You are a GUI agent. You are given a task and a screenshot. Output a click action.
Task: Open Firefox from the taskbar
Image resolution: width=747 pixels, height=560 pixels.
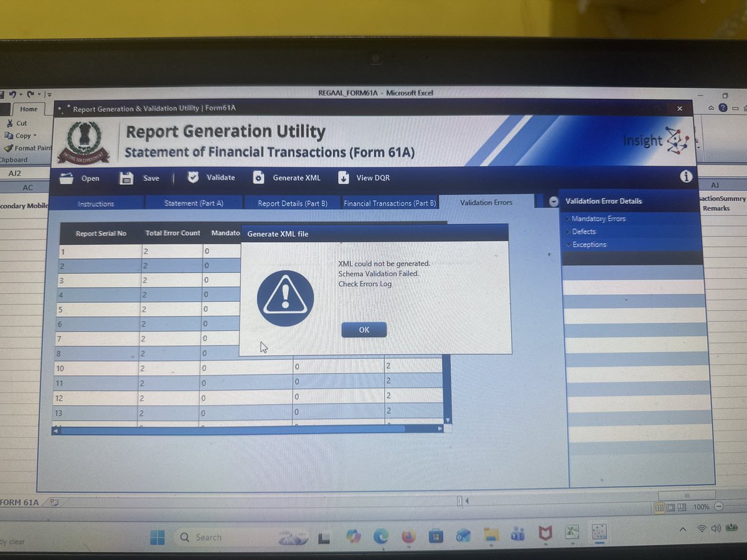click(x=408, y=535)
